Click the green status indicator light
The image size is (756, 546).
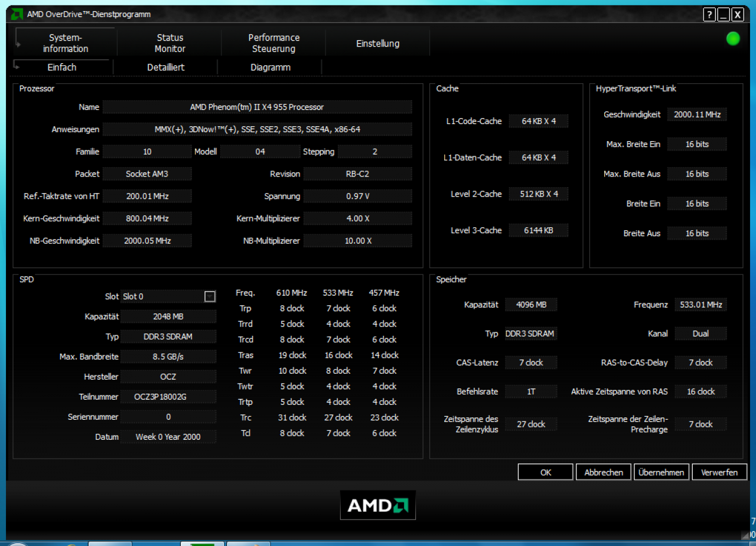733,39
